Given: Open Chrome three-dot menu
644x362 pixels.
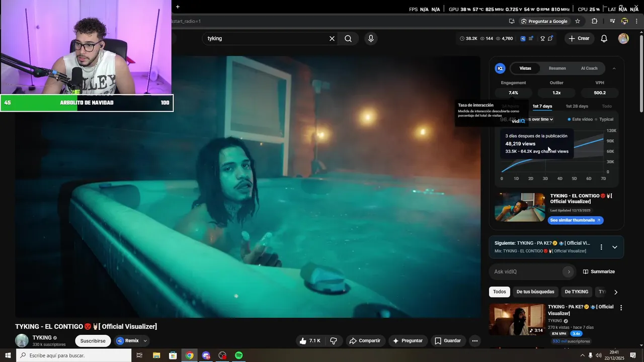Looking at the screenshot, I should [637, 21].
